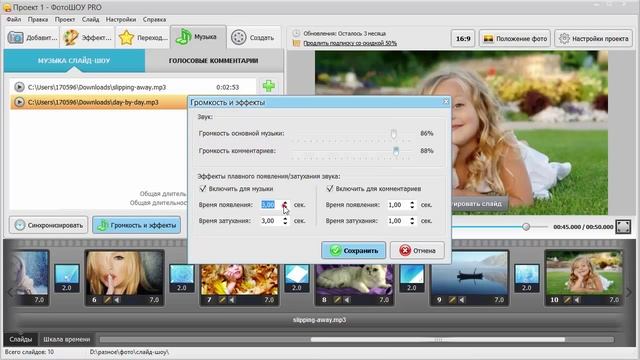This screenshot has height=360, width=640.
Task: Edit slide 8 with its pencil icon
Action: (x=337, y=300)
